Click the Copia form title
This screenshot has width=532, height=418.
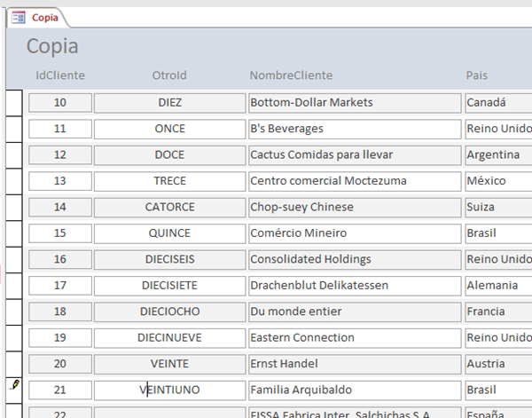pos(52,46)
